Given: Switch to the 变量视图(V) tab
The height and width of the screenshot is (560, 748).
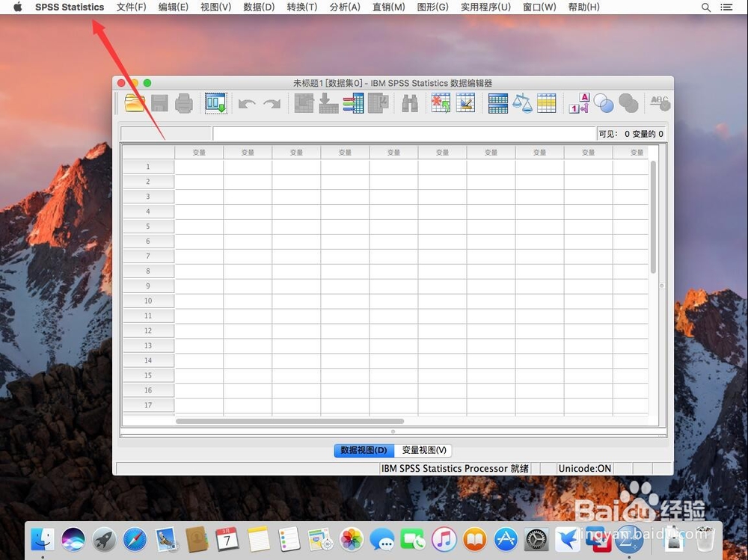Looking at the screenshot, I should (423, 450).
